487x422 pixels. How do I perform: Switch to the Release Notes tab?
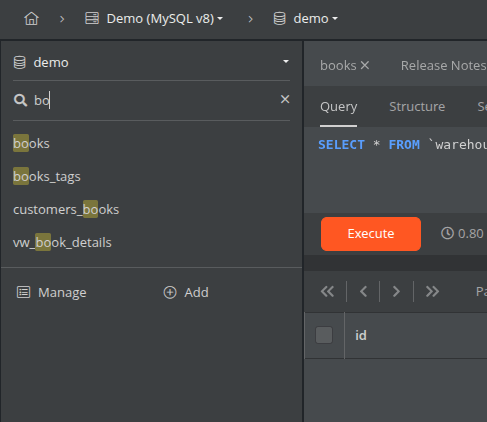(x=443, y=65)
